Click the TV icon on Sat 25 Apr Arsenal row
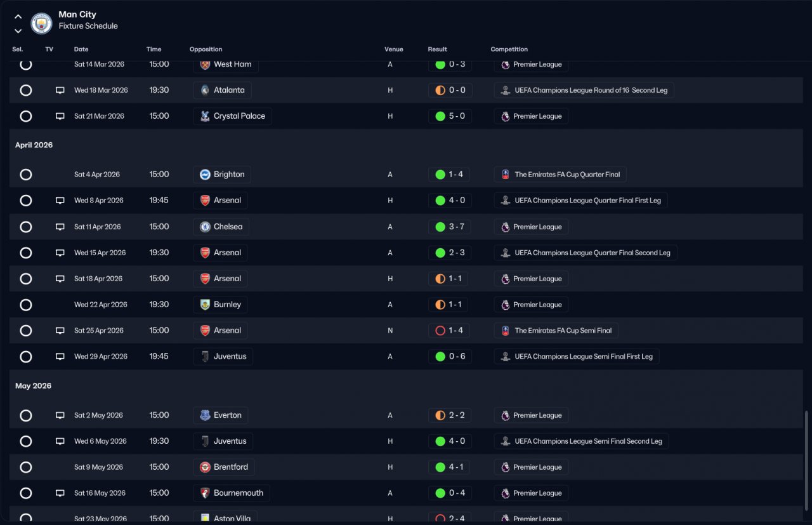 pos(60,331)
